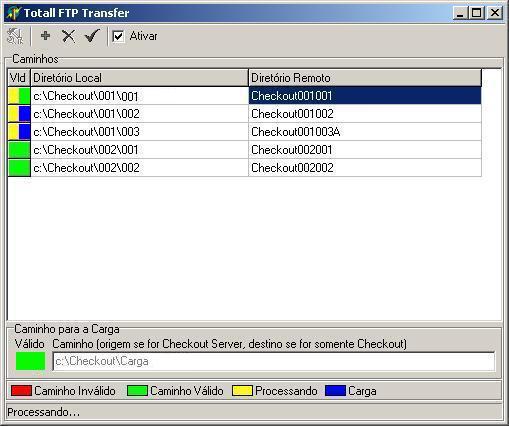The image size is (509, 426).
Task: Close the Totall FTP Transfer window
Action: (x=495, y=13)
